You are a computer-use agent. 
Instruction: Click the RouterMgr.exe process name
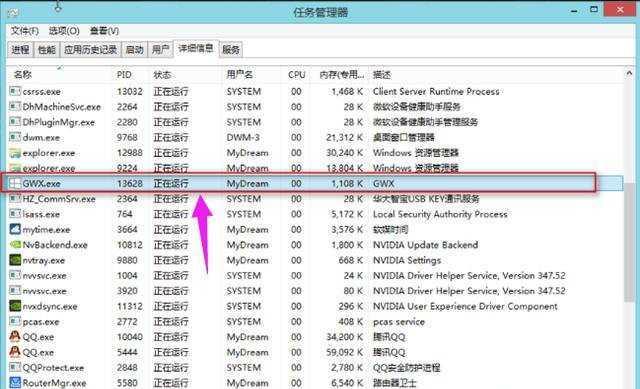tap(54, 383)
